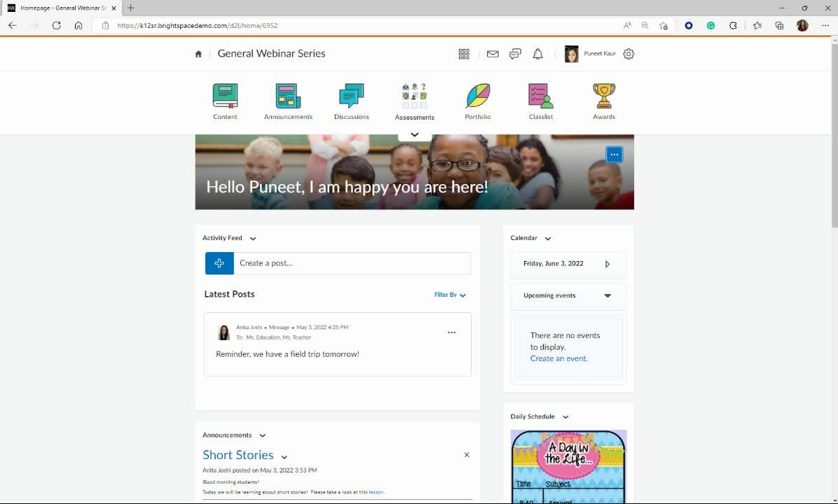
Task: Click the blue create post plus button
Action: pos(219,263)
